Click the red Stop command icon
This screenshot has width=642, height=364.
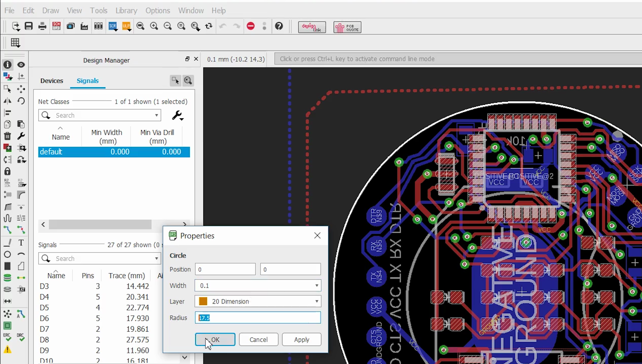250,26
